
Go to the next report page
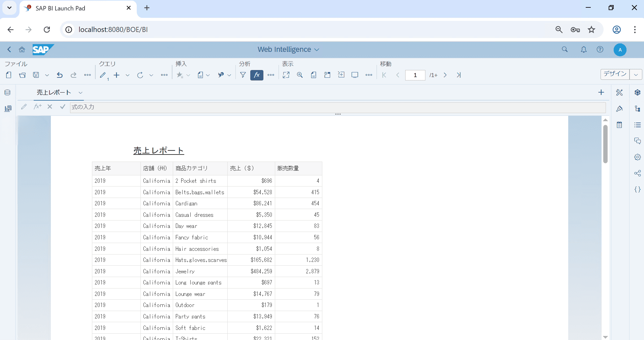pyautogui.click(x=445, y=75)
